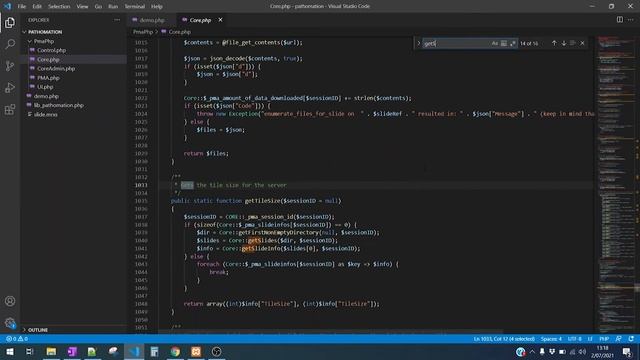Open UI.php in explorer

pyautogui.click(x=45, y=87)
